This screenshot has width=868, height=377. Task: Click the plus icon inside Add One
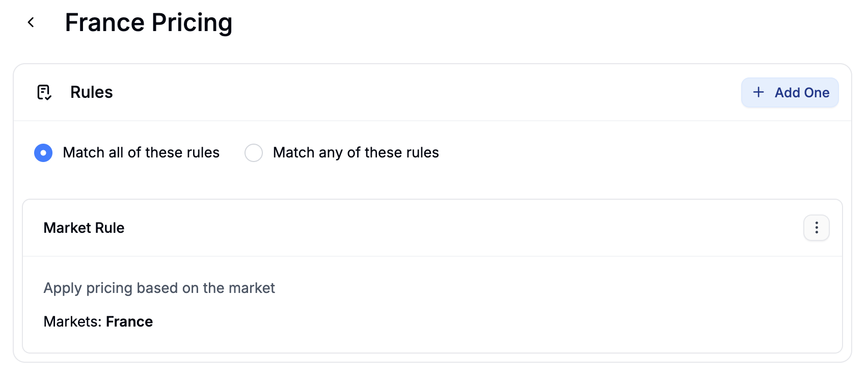tap(758, 92)
